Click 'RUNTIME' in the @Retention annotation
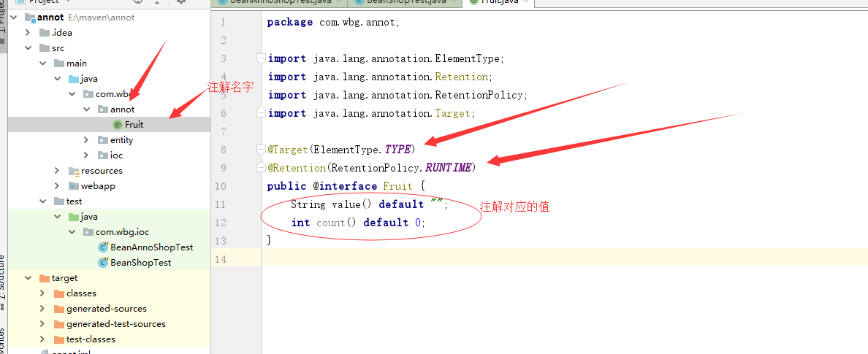The height and width of the screenshot is (354, 868). [x=448, y=168]
